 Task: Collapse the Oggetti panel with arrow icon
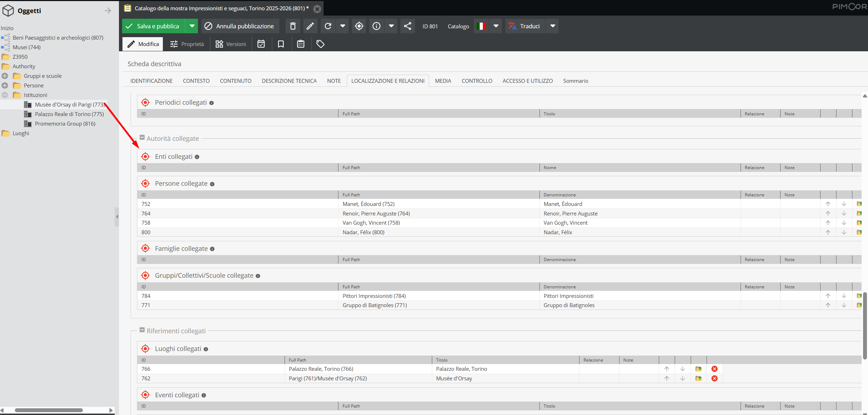click(x=108, y=11)
